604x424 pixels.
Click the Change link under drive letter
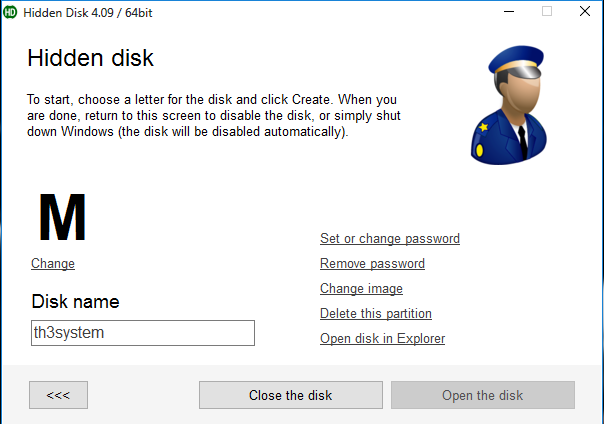53,264
